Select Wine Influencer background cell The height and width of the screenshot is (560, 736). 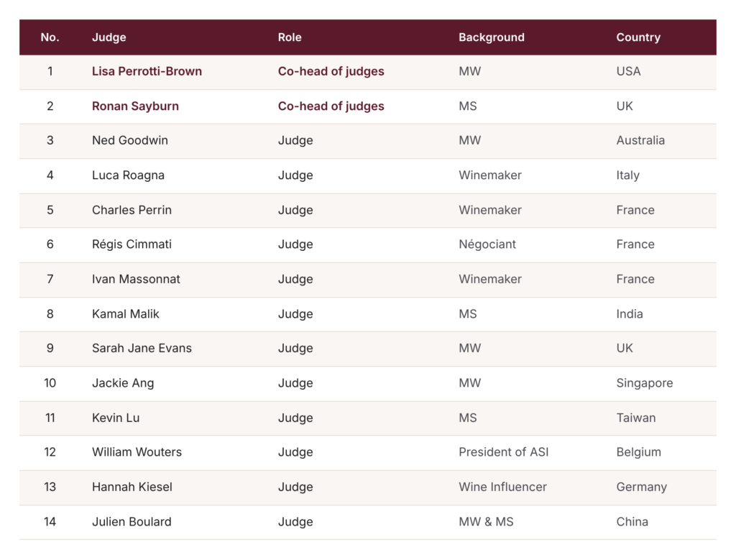[502, 487]
